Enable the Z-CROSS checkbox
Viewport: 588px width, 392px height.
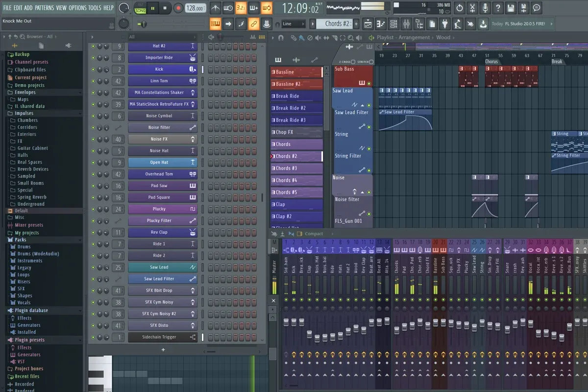click(353, 62)
